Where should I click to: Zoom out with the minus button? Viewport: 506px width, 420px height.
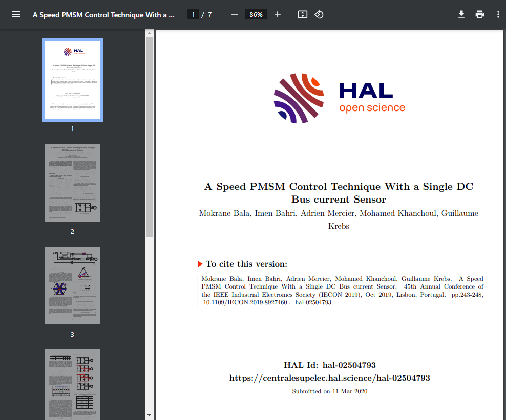coord(235,14)
